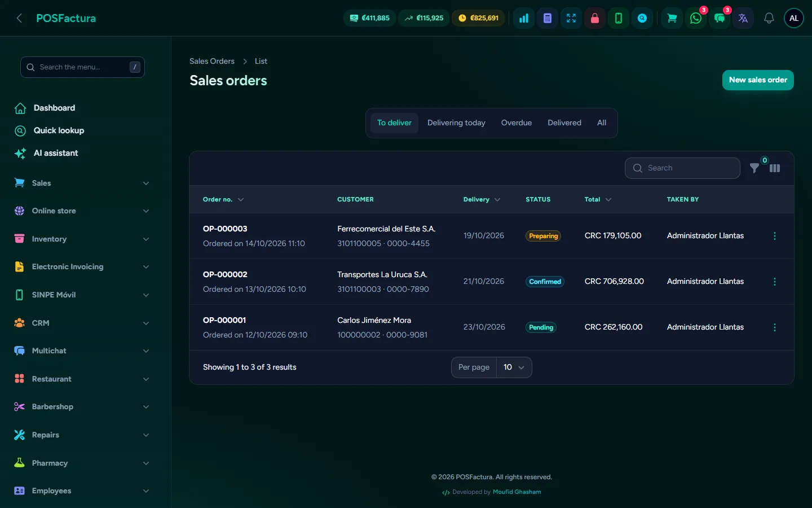Image resolution: width=812 pixels, height=508 pixels.
Task: Expand the CRM menu section
Action: point(82,323)
